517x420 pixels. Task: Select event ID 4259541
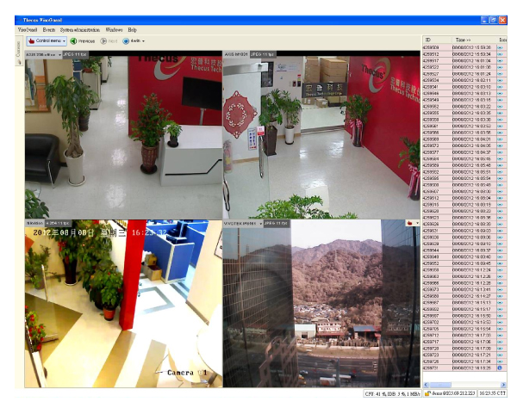[431, 87]
